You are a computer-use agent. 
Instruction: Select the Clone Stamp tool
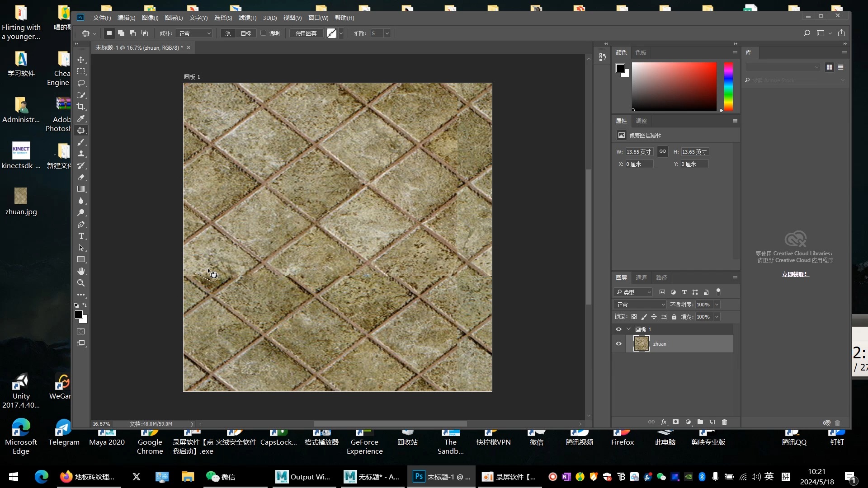[81, 154]
